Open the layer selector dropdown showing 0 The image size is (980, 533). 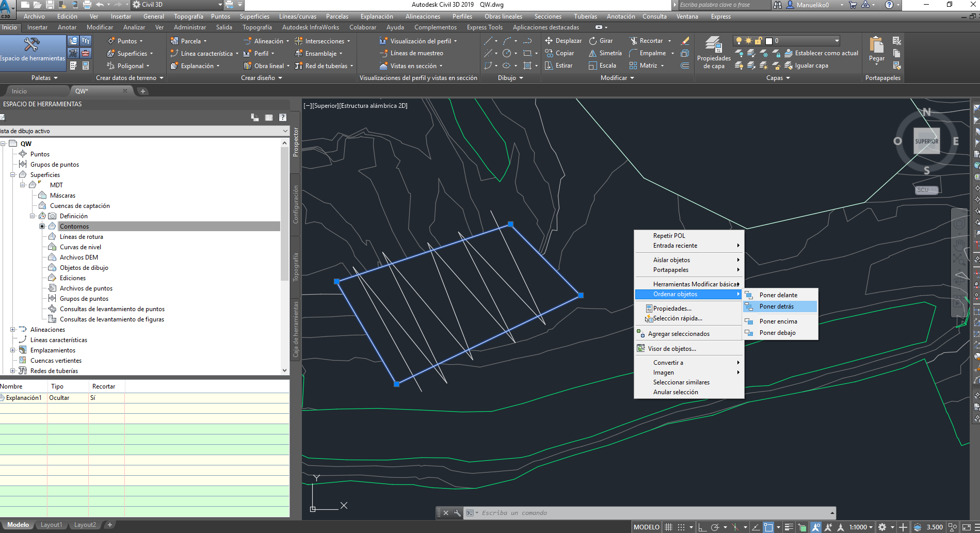[786, 41]
